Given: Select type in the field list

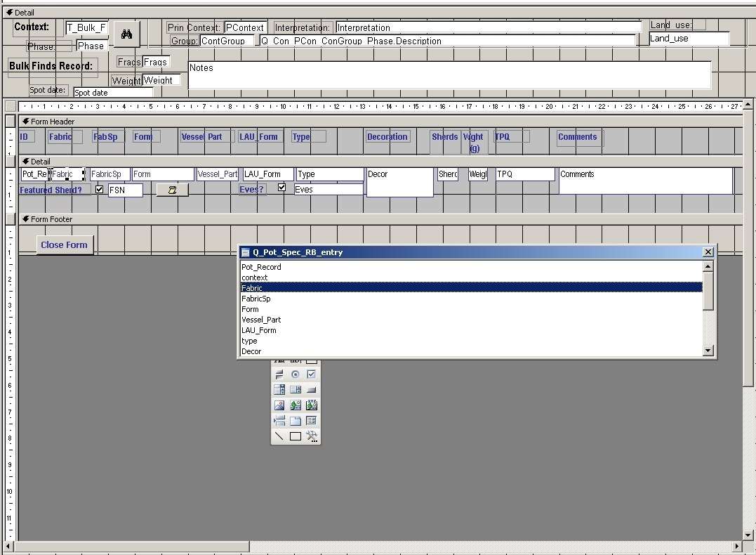Looking at the screenshot, I should [x=471, y=341].
